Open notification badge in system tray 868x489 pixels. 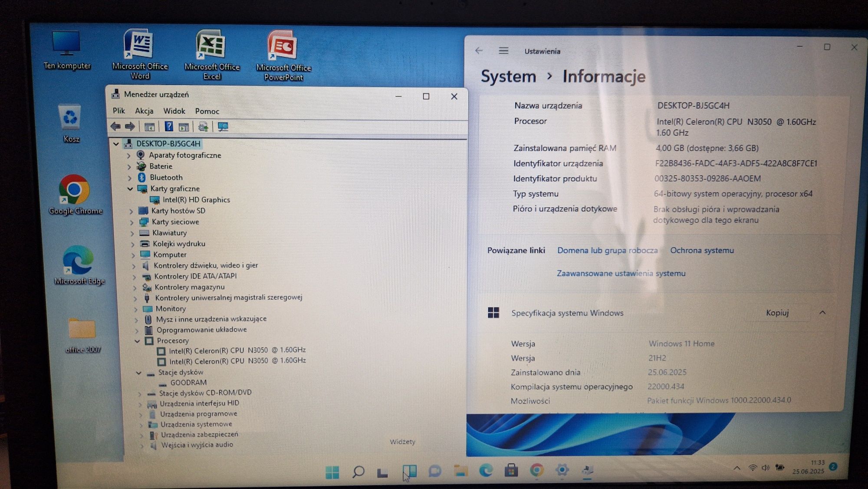coord(833,466)
